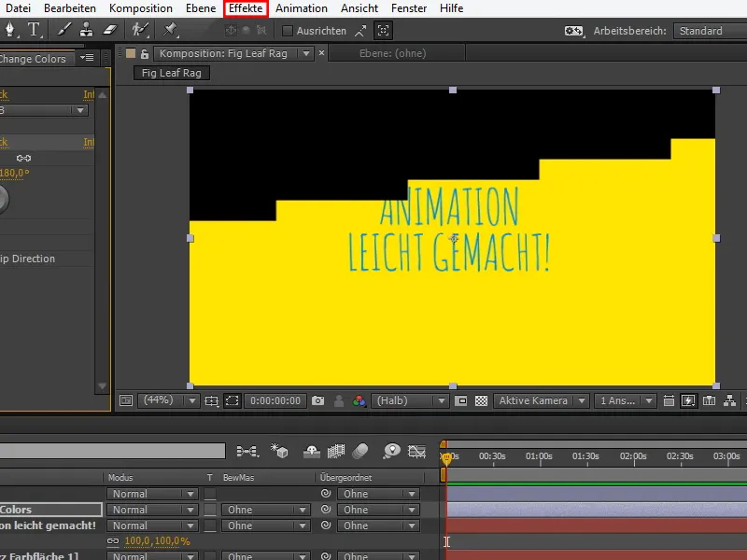747x560 pixels.
Task: Open the effect panel options menu
Action: (87, 58)
